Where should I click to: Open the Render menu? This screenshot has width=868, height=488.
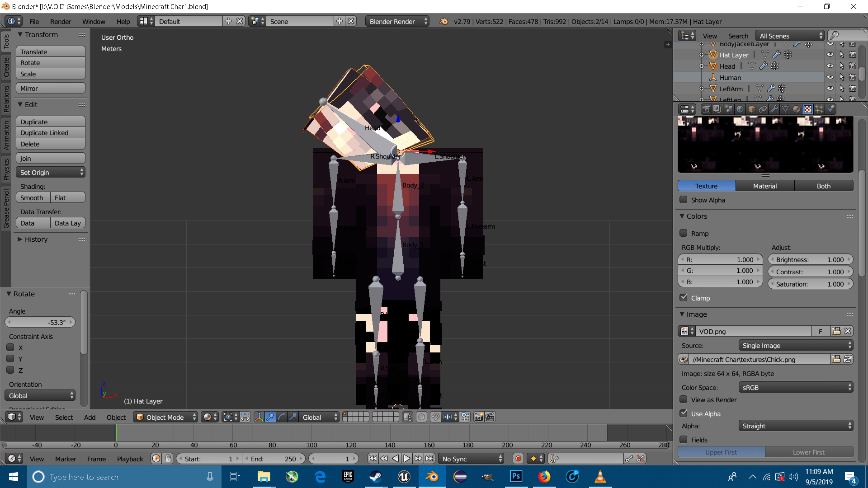[61, 21]
